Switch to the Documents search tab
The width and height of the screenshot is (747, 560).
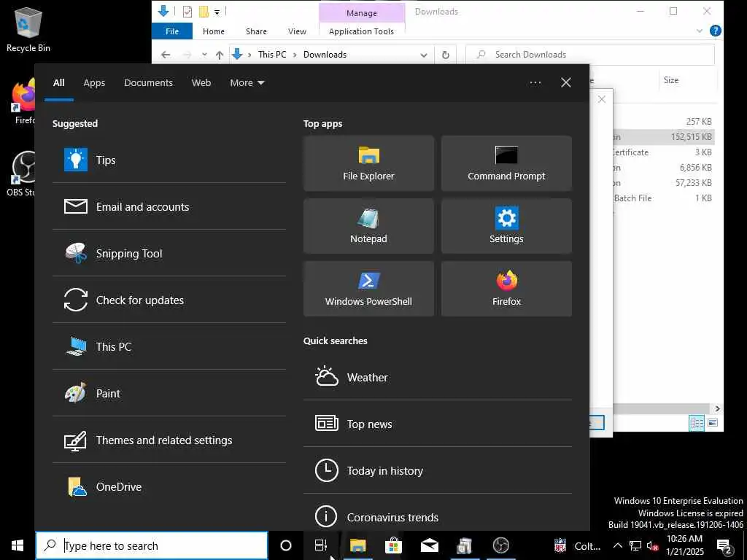coord(148,83)
